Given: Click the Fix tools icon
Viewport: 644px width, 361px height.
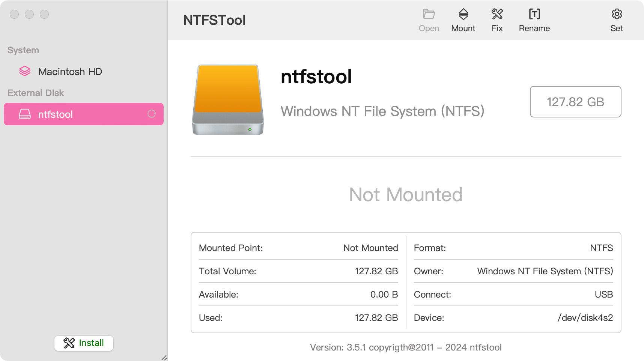Looking at the screenshot, I should click(497, 15).
